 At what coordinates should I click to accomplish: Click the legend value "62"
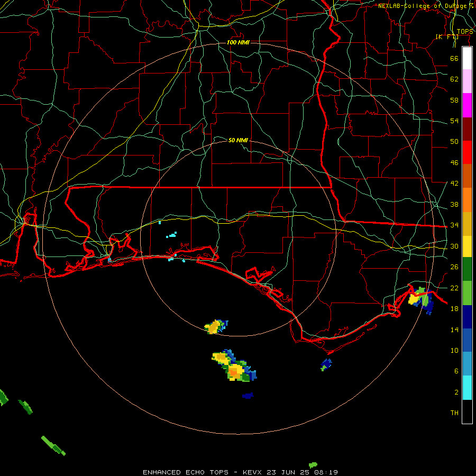pos(454,79)
